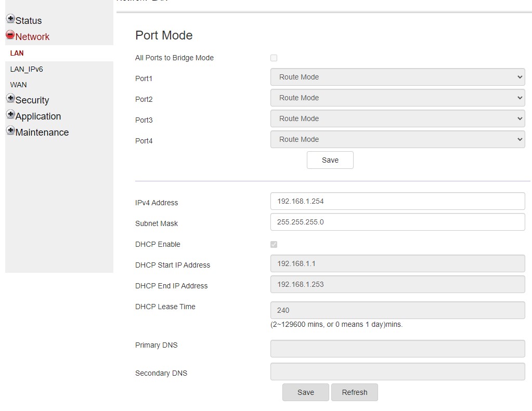Select the LAN menu item

click(x=17, y=53)
